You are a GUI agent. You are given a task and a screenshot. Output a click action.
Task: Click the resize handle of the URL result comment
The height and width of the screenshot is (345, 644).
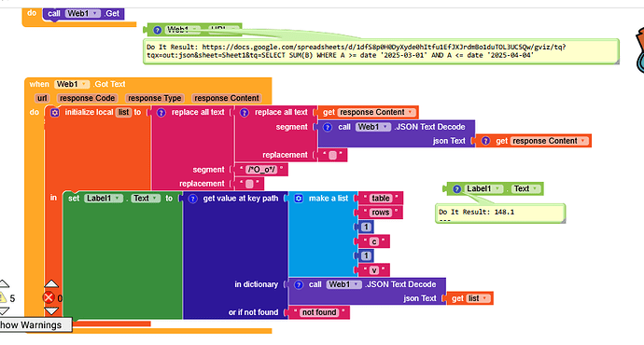point(617,62)
